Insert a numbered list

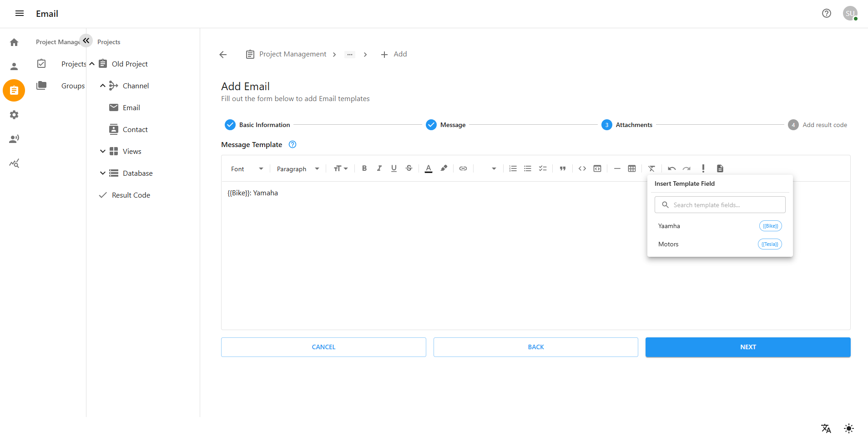pos(513,168)
